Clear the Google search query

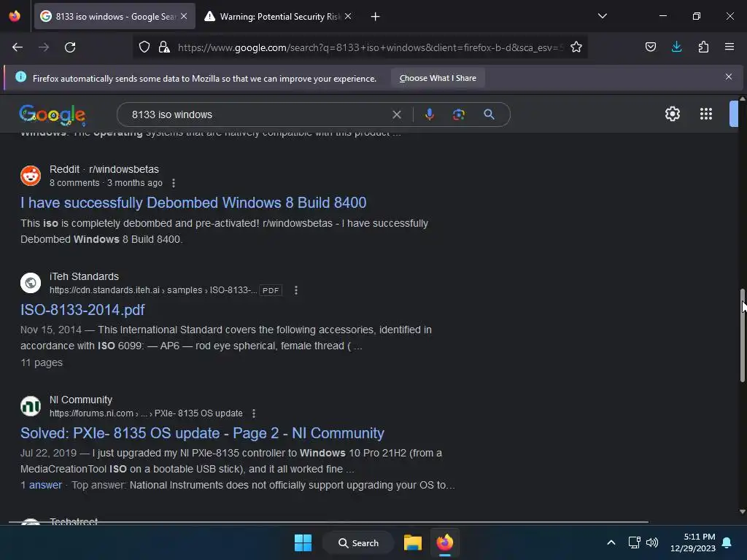click(x=396, y=114)
